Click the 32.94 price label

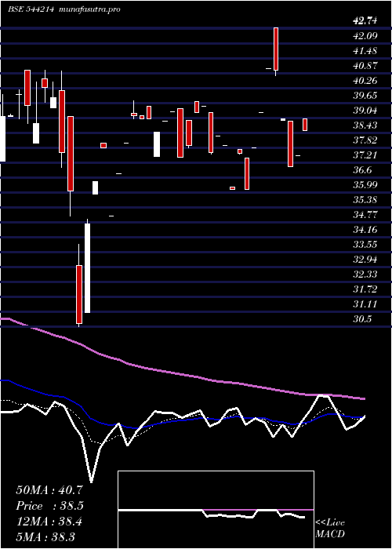[x=365, y=260]
